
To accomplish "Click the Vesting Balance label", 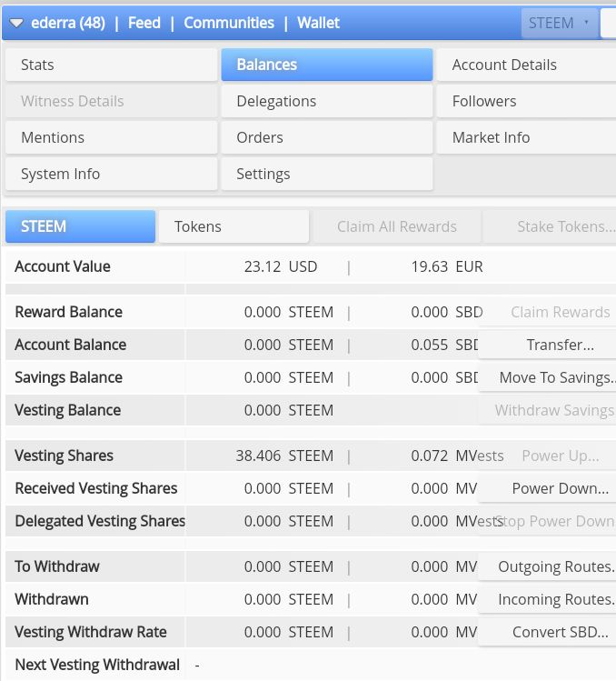I will [x=68, y=410].
